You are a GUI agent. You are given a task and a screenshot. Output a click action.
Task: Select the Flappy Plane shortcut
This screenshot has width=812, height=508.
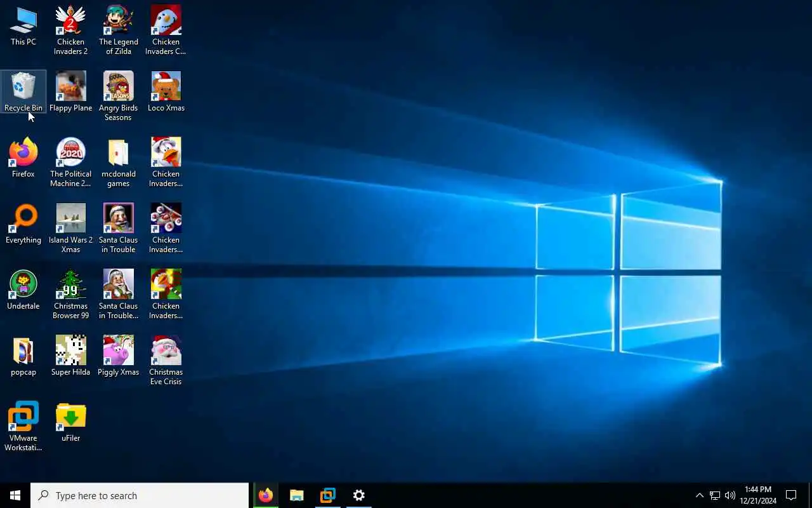click(70, 92)
